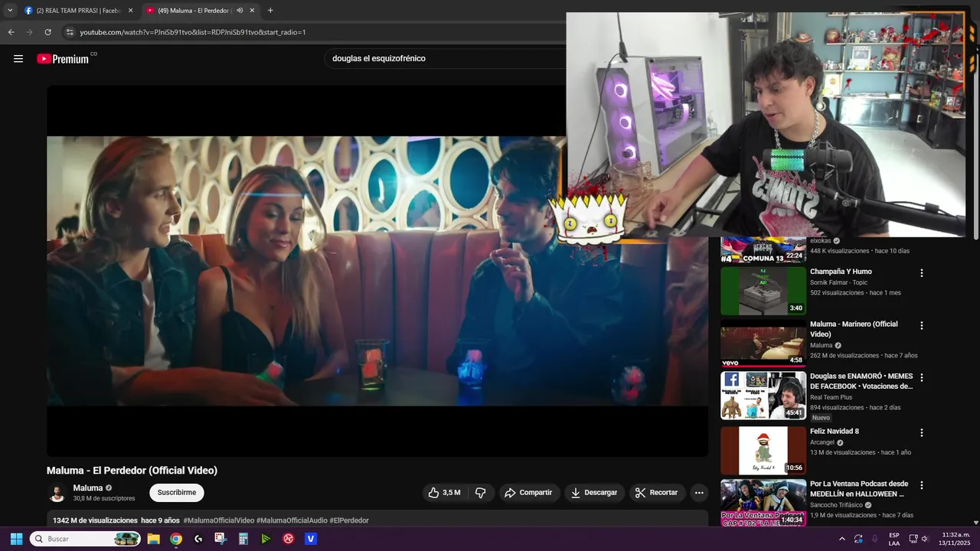The width and height of the screenshot is (980, 551).
Task: Open Maluma - Marinero video thumbnail
Action: 763,344
